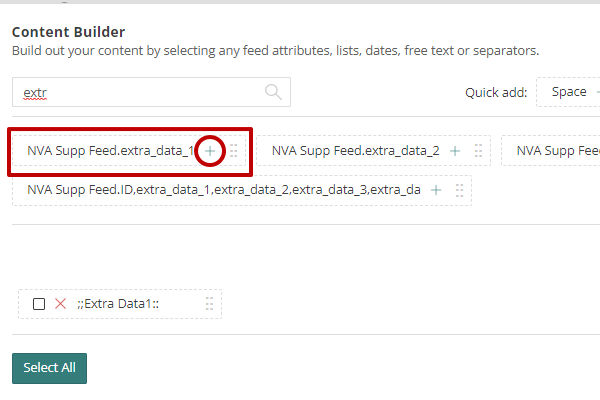Select the NVA Supp Feed.extra_data_2 chip label
600x400 pixels.
pos(355,151)
